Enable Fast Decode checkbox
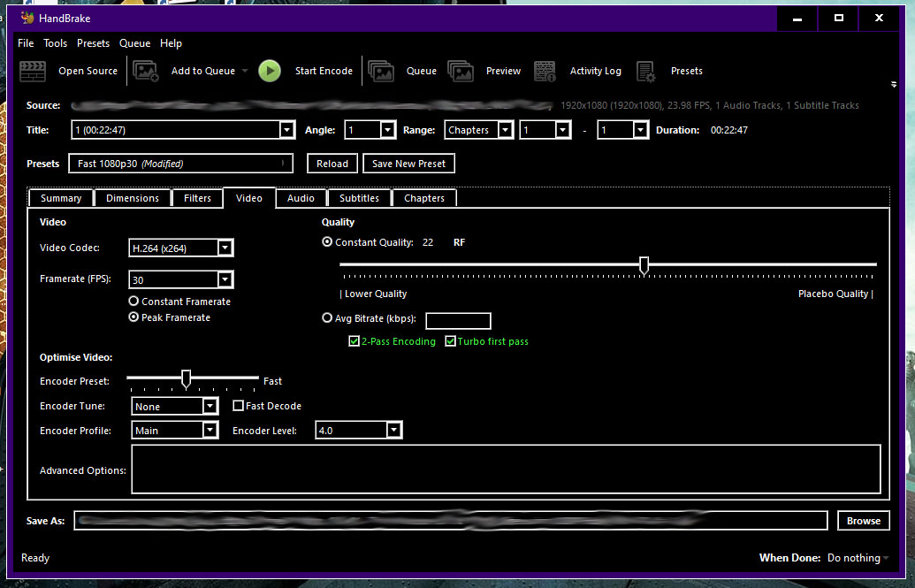 [x=238, y=405]
